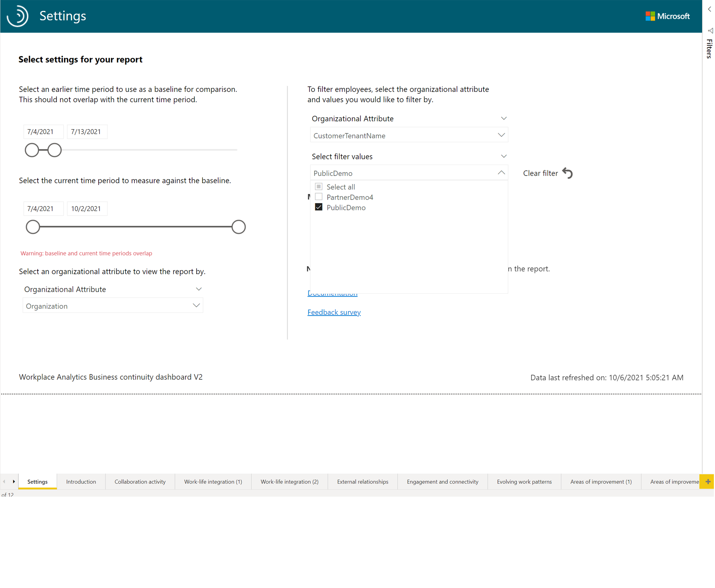The image size is (715, 588).
Task: Click baseline slider end handle
Action: coord(54,150)
